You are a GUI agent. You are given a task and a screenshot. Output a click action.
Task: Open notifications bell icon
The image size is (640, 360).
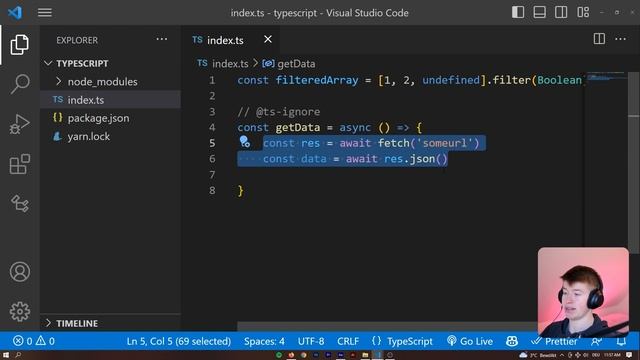[621, 341]
